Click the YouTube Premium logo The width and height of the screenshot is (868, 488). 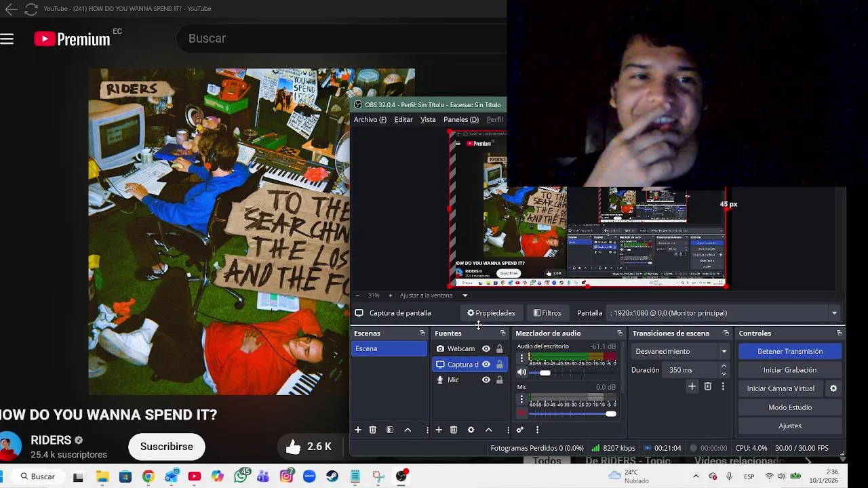pos(73,39)
